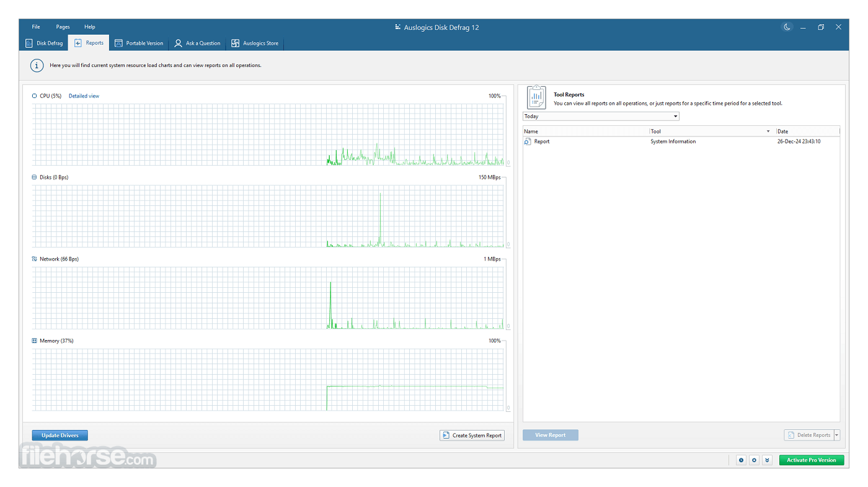The width and height of the screenshot is (868, 487).
Task: Toggle dark mode with the moon icon
Action: tap(787, 27)
